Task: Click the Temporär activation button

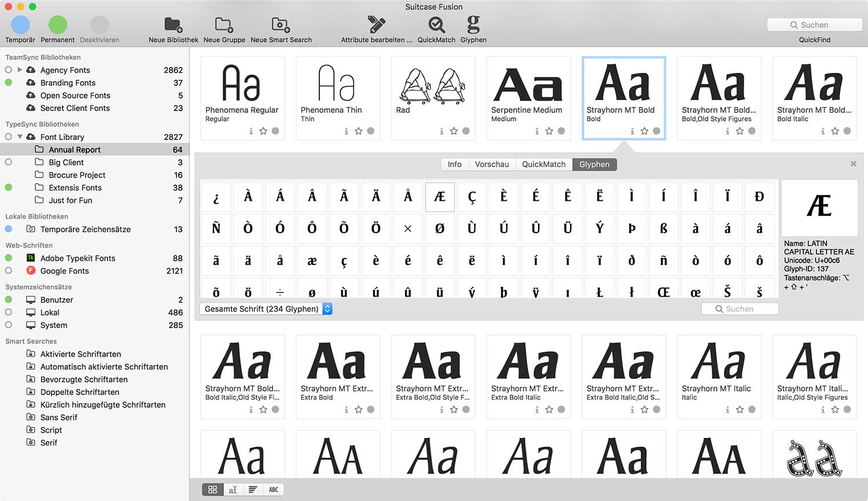Action: pyautogui.click(x=20, y=25)
